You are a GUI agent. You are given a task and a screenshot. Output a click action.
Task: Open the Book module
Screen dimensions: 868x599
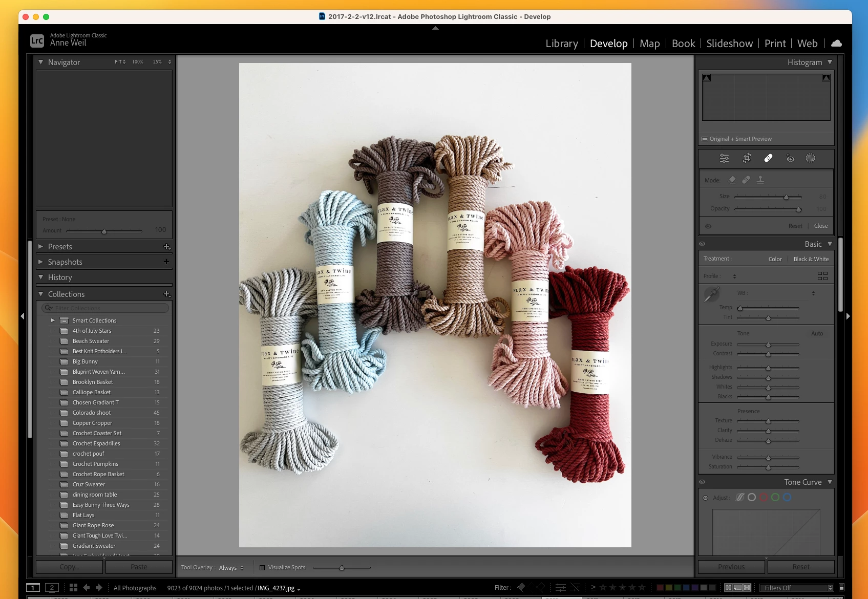pos(683,44)
